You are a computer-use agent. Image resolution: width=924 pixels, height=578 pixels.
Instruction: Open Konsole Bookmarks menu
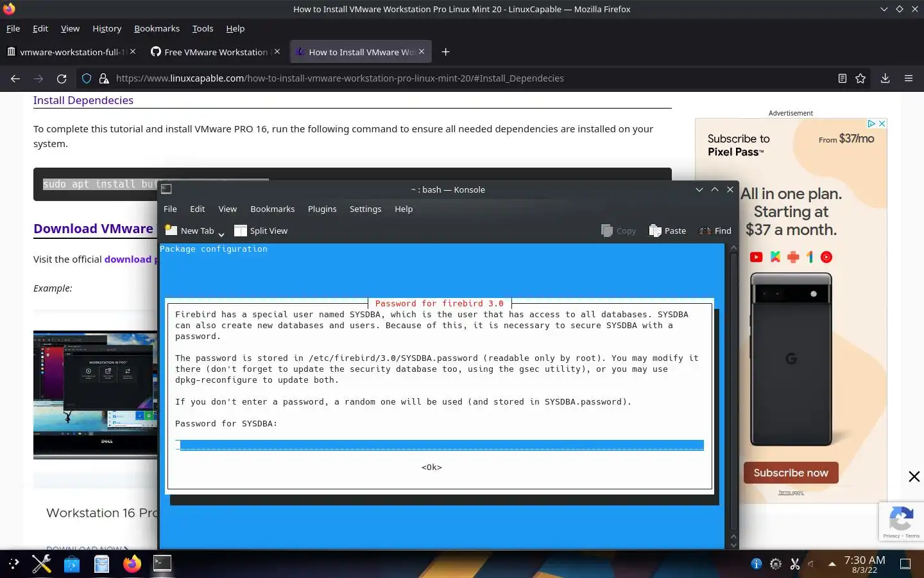pyautogui.click(x=273, y=209)
